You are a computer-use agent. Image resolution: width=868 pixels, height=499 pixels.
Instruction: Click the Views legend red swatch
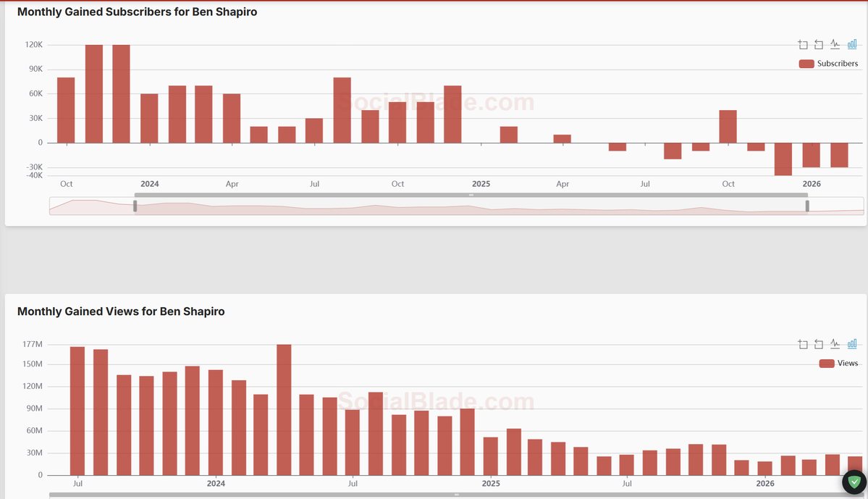[827, 364]
